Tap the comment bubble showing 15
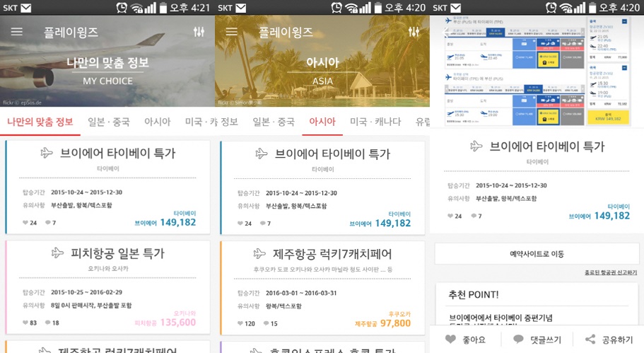Screen dimensions: 644x353 [266, 323]
